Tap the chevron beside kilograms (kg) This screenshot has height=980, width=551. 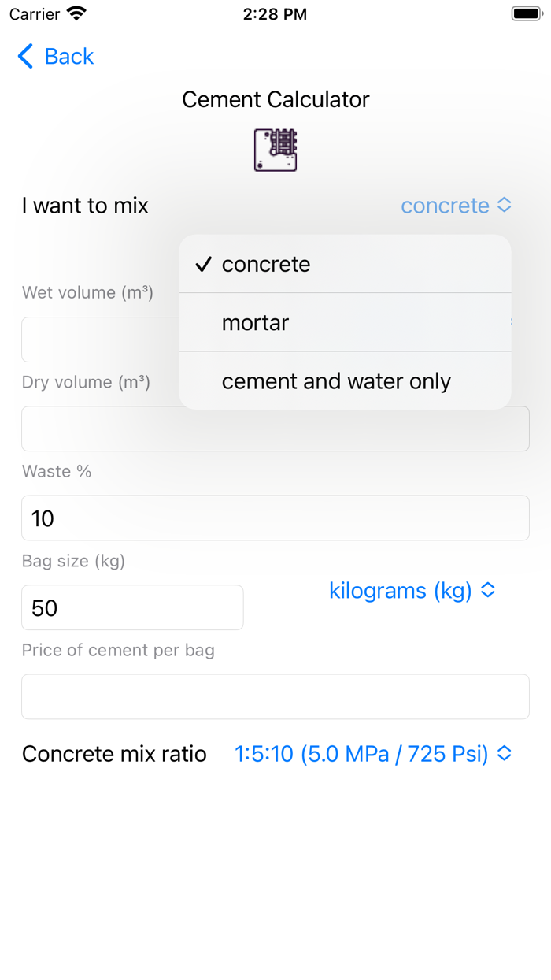click(489, 590)
